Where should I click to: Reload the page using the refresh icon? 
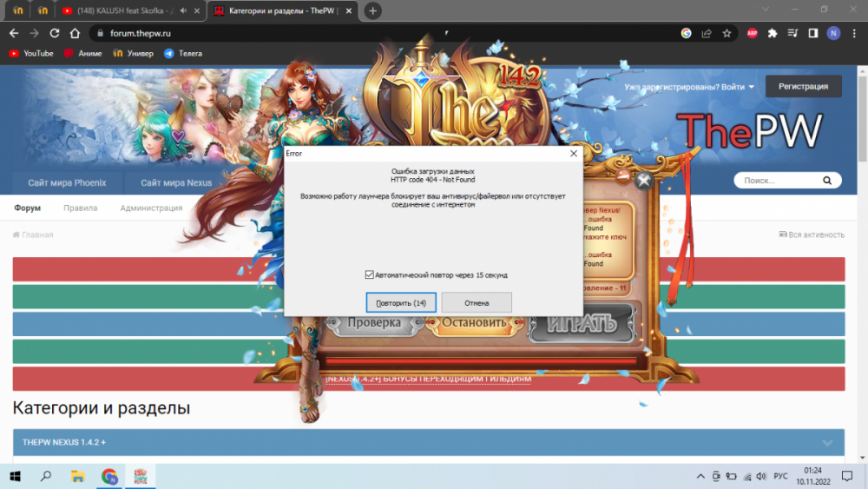pos(55,33)
